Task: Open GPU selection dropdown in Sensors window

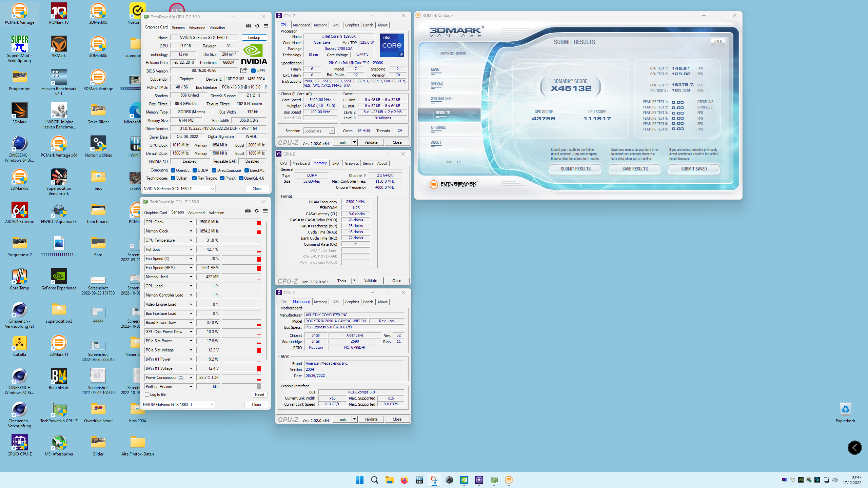Action: tap(178, 405)
